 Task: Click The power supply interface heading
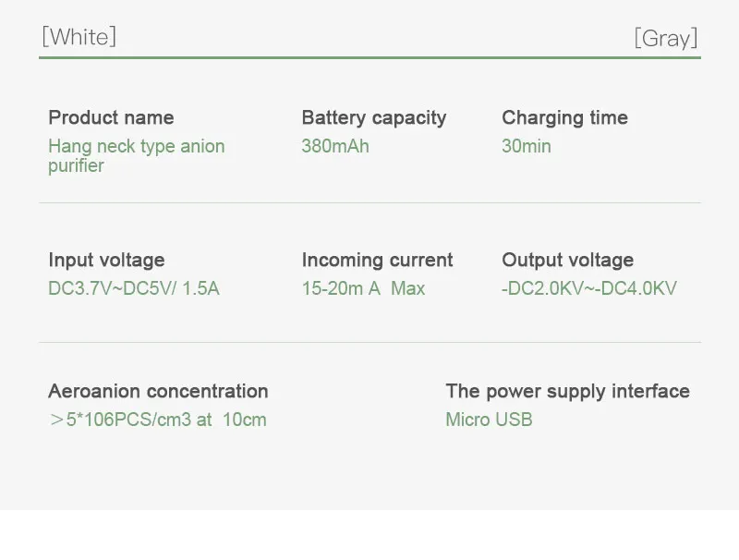(x=567, y=391)
